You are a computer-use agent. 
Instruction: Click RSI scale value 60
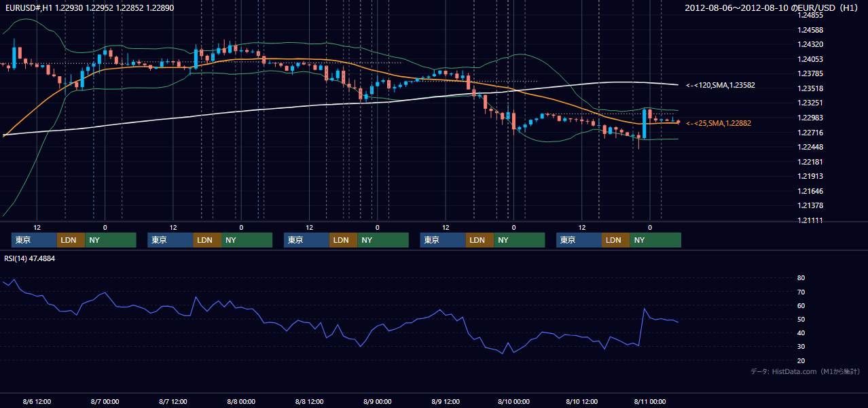[x=801, y=305]
